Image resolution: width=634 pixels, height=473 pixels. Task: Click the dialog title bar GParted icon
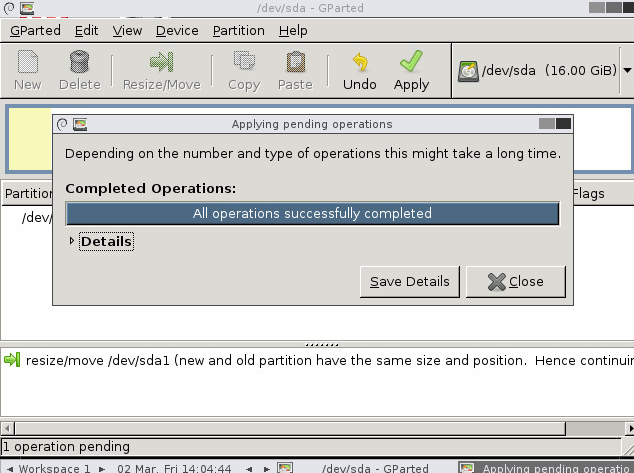pos(80,124)
